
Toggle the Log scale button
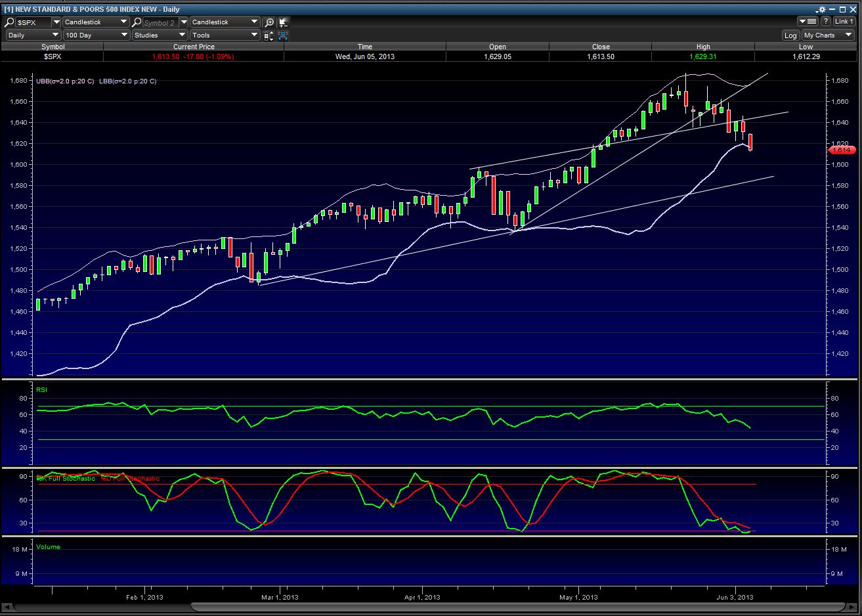click(x=790, y=35)
